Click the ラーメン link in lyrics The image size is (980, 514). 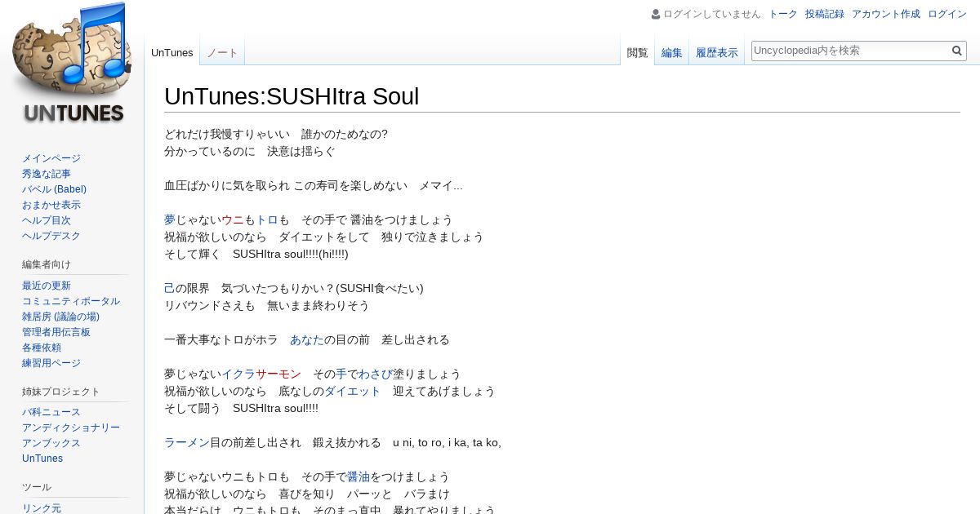coord(187,443)
